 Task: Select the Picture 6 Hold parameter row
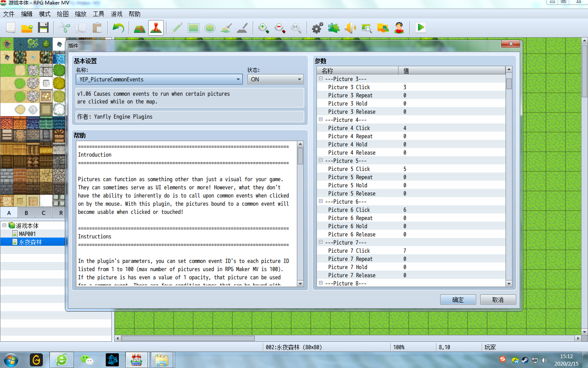pos(412,226)
